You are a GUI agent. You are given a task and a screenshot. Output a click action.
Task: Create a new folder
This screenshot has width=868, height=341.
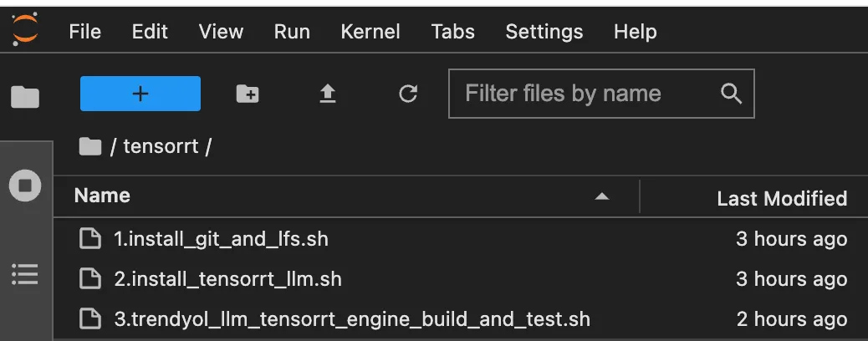(x=248, y=94)
